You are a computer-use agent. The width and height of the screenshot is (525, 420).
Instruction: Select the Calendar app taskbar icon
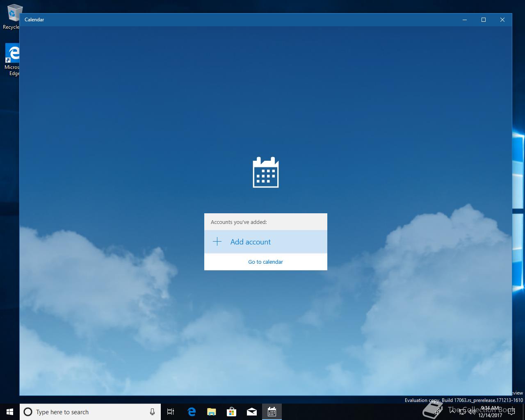pyautogui.click(x=272, y=412)
